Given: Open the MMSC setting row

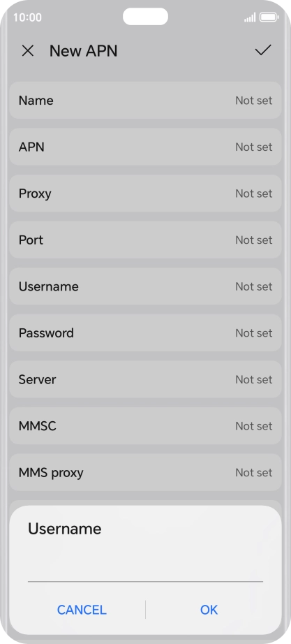Looking at the screenshot, I should [x=145, y=425].
